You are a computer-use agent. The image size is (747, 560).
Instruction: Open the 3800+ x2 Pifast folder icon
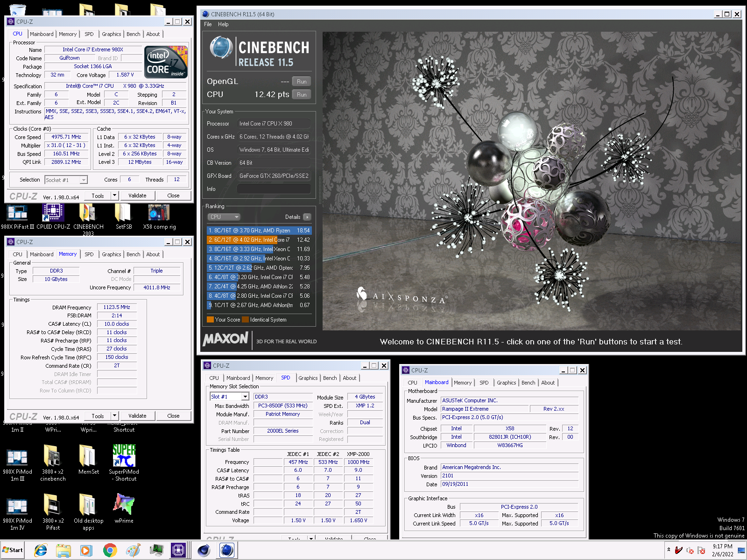53,512
